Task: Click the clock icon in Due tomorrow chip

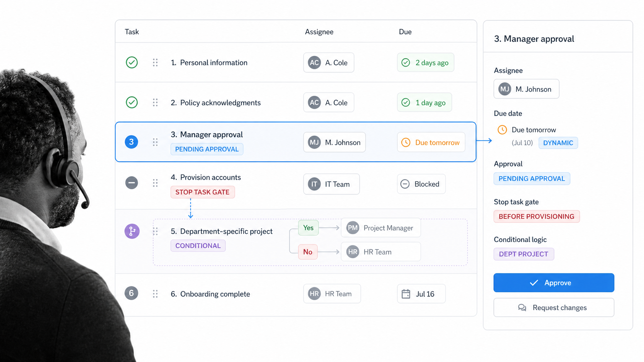Action: tap(406, 142)
